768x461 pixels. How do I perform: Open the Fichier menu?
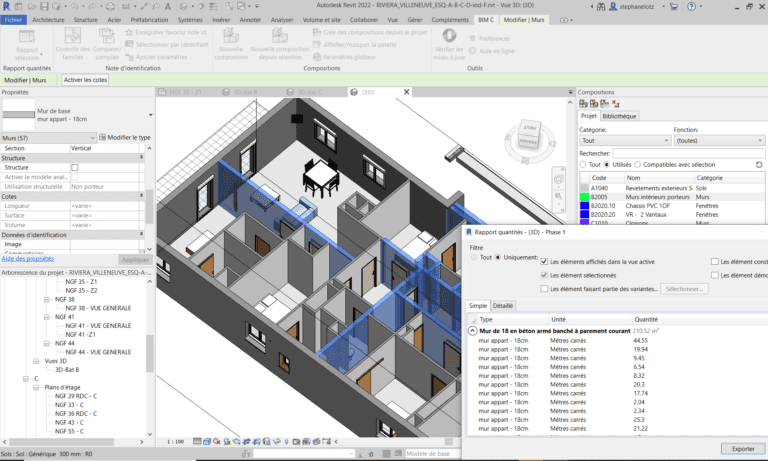[14, 20]
